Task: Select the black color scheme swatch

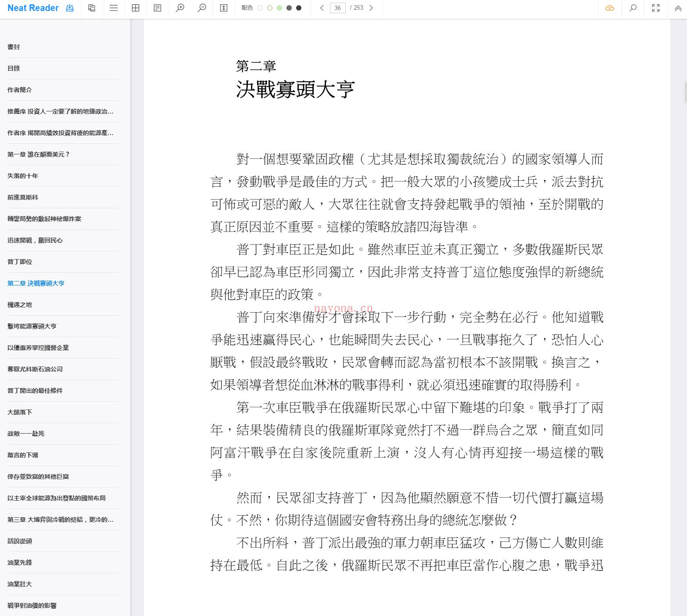Action: (x=299, y=8)
